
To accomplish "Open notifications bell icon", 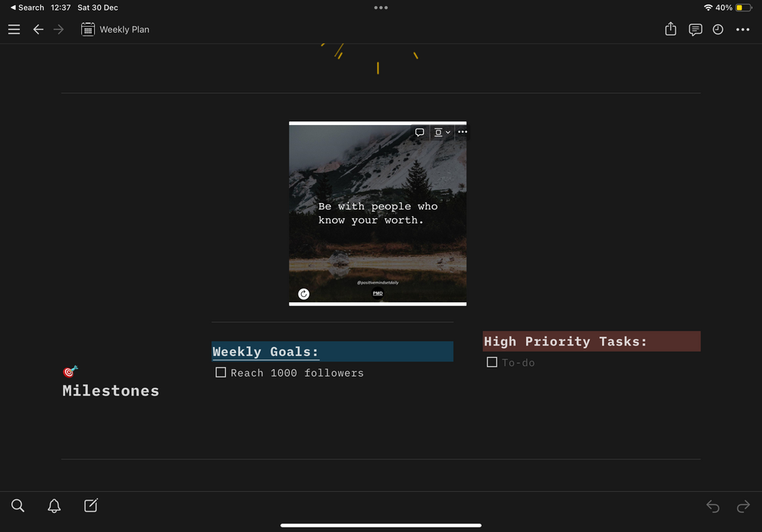I will pos(54,505).
